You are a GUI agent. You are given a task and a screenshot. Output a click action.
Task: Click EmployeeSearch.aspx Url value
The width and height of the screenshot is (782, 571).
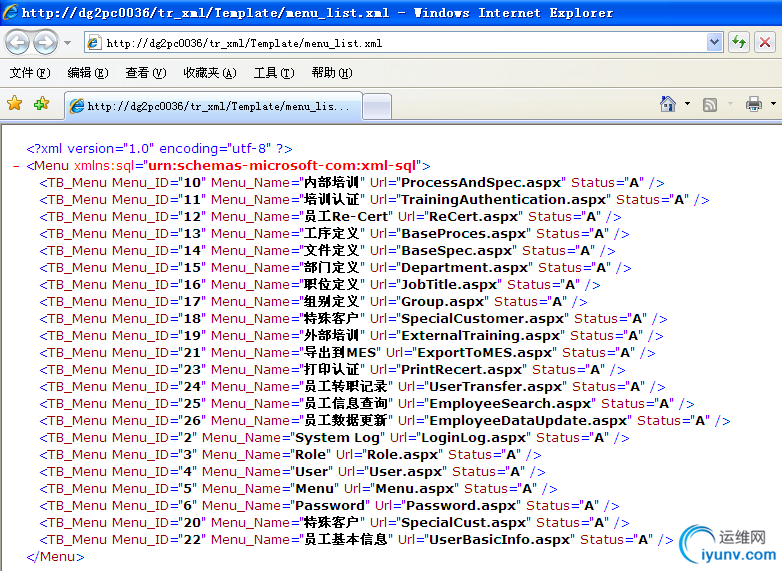(x=510, y=403)
